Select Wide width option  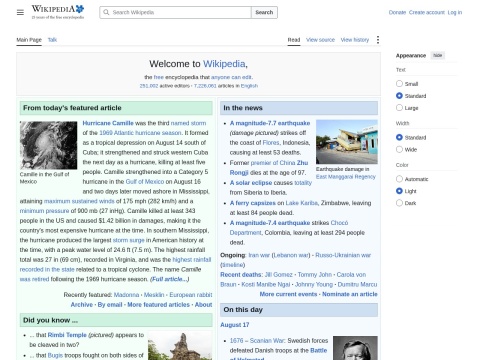coord(399,149)
